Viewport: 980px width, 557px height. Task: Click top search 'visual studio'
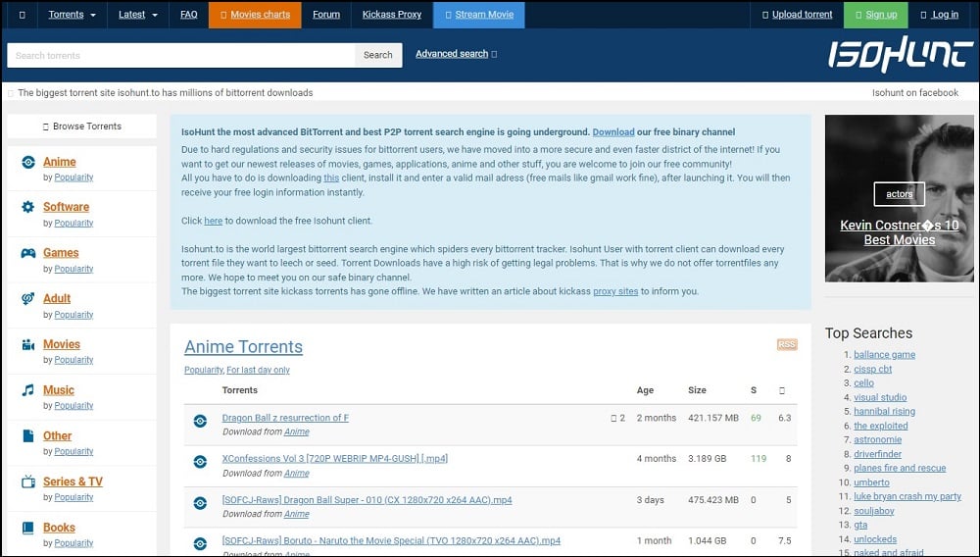click(x=880, y=397)
